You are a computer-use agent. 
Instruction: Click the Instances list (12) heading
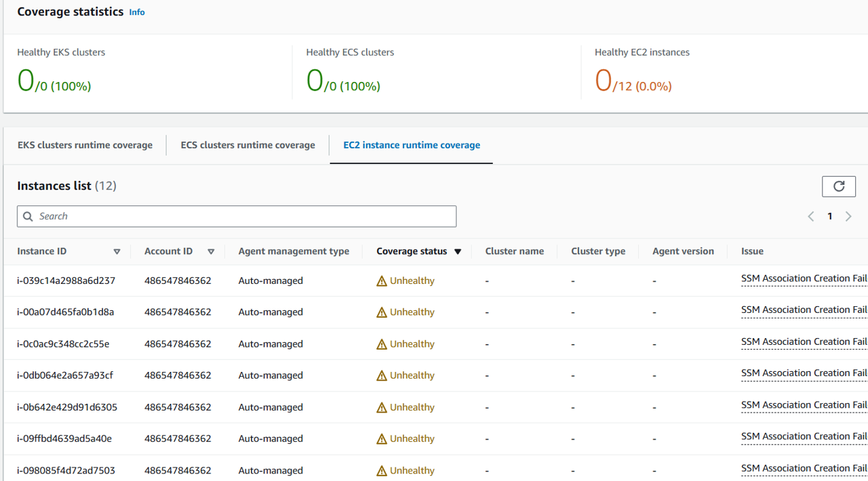[66, 186]
